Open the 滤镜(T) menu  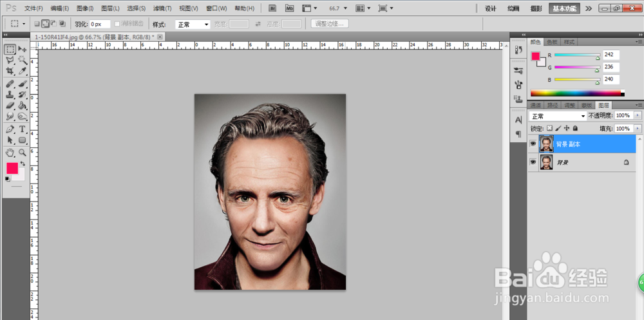coord(162,8)
